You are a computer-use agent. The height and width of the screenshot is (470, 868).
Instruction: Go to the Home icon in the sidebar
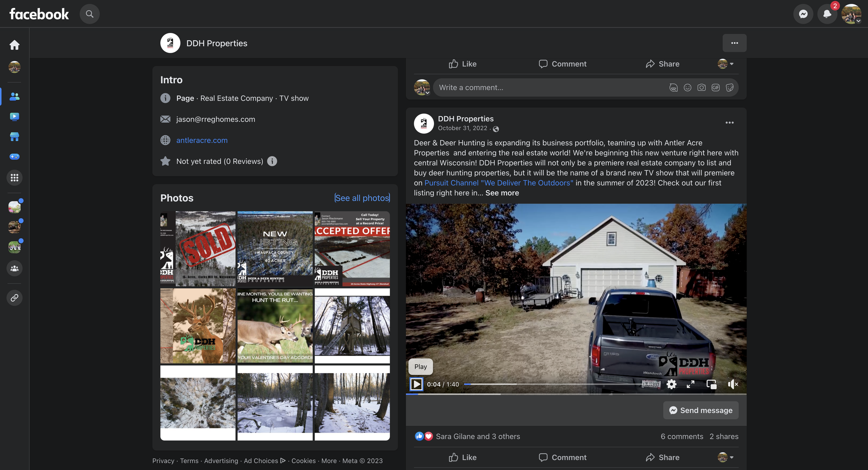coord(14,45)
